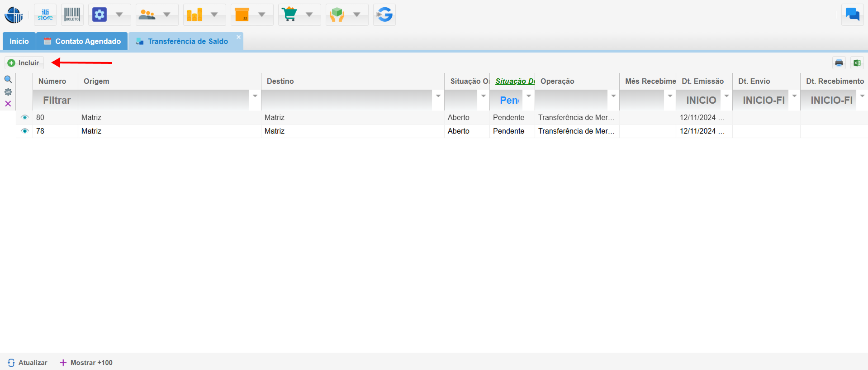Click the magnifier search icon beside grid
The width and height of the screenshot is (868, 370).
8,80
